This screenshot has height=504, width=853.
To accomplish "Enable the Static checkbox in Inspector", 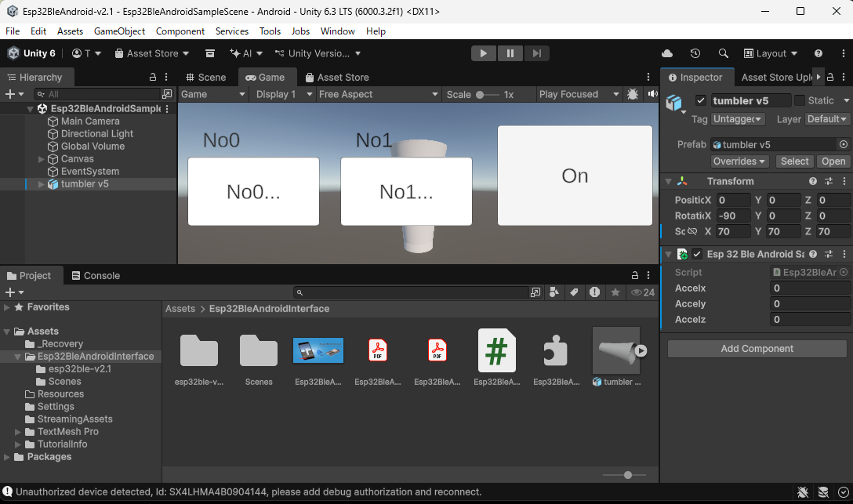I will pyautogui.click(x=800, y=100).
